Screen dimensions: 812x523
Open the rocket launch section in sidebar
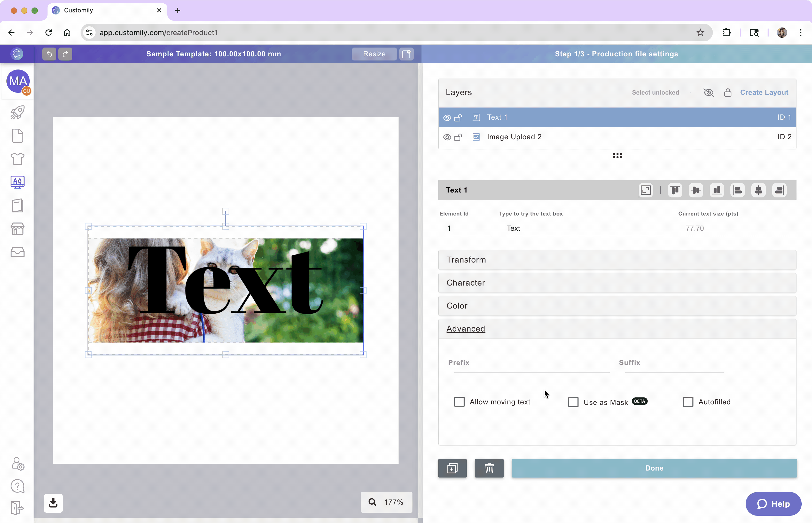tap(17, 112)
